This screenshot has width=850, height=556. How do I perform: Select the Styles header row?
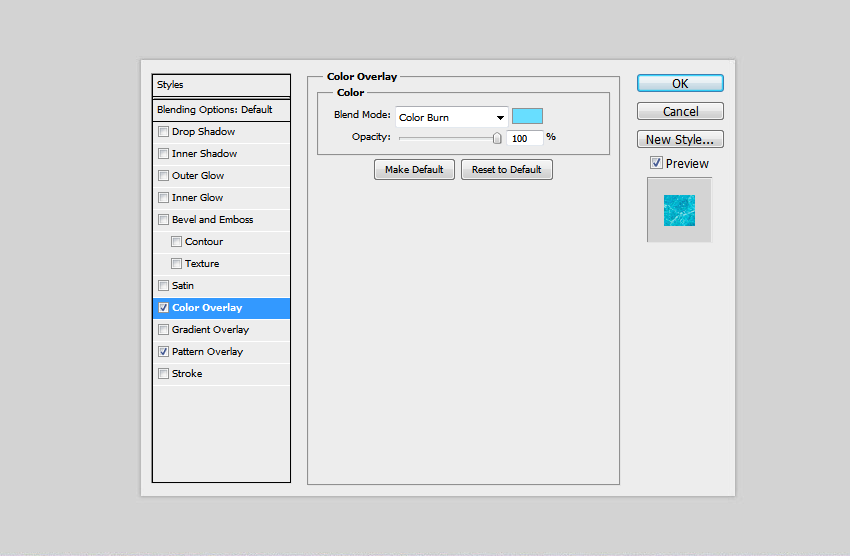221,85
